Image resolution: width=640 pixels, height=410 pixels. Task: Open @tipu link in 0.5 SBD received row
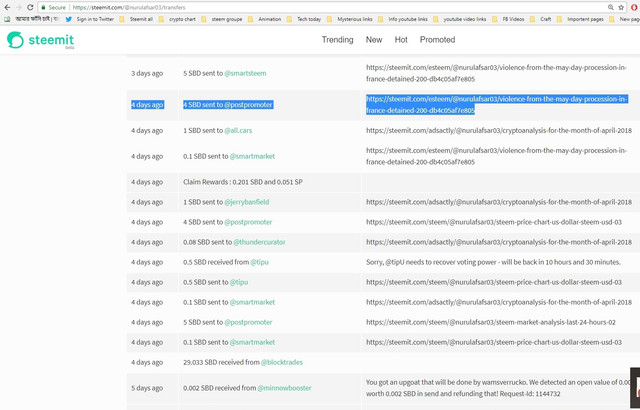point(260,262)
